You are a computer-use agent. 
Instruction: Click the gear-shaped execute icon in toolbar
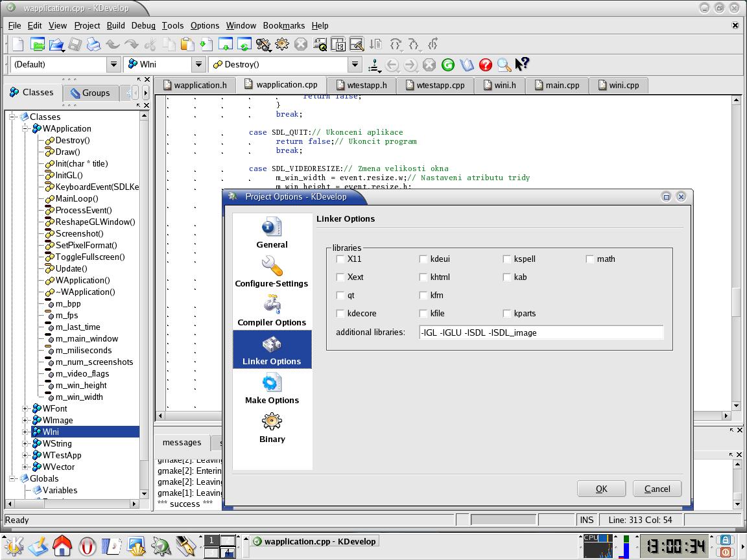point(281,44)
